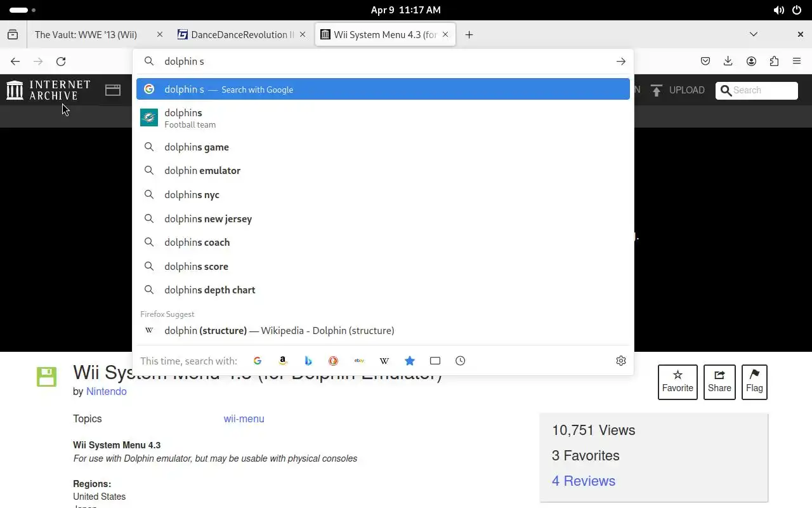Search this time with Bing icon

tap(308, 361)
